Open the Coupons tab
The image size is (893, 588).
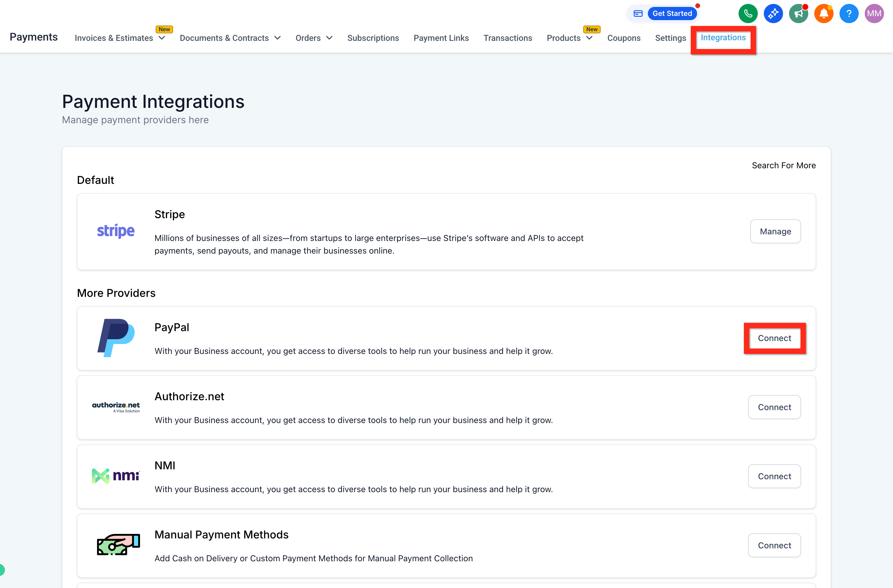click(623, 38)
